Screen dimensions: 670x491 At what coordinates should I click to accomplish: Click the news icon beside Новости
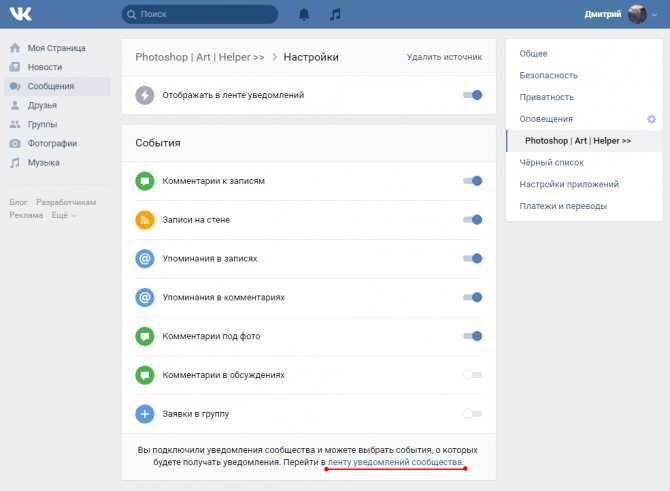tap(15, 67)
